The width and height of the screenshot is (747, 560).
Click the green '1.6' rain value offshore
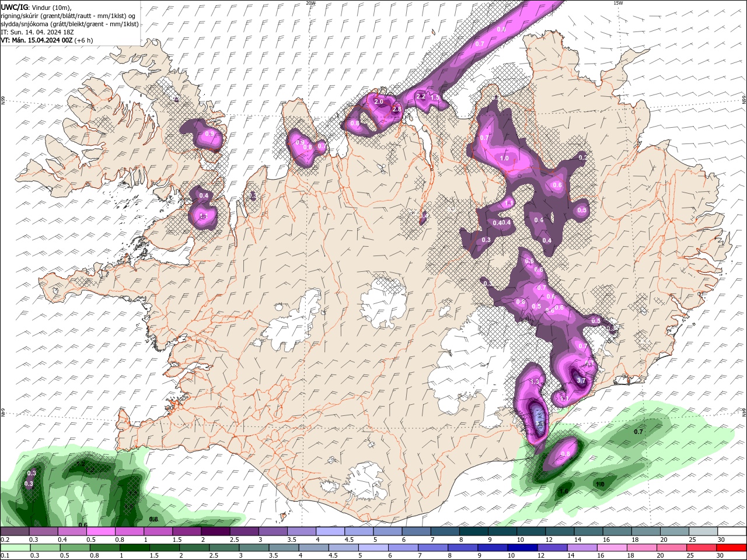[564, 492]
